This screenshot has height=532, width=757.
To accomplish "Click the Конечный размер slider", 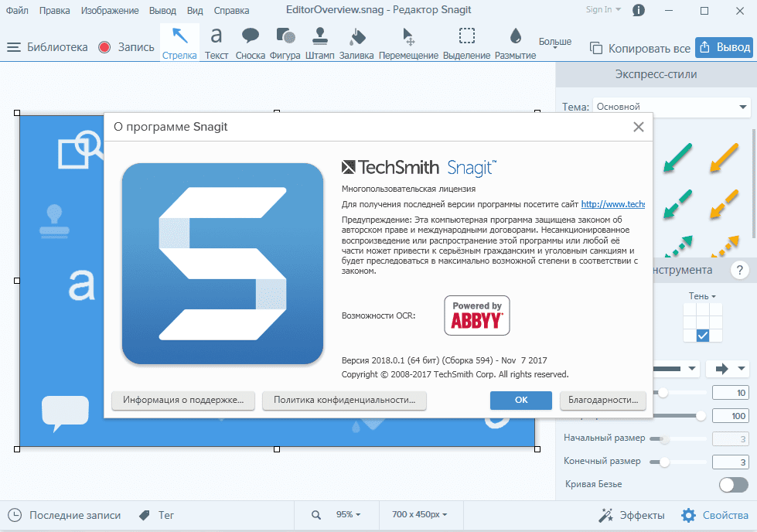I will point(678,462).
